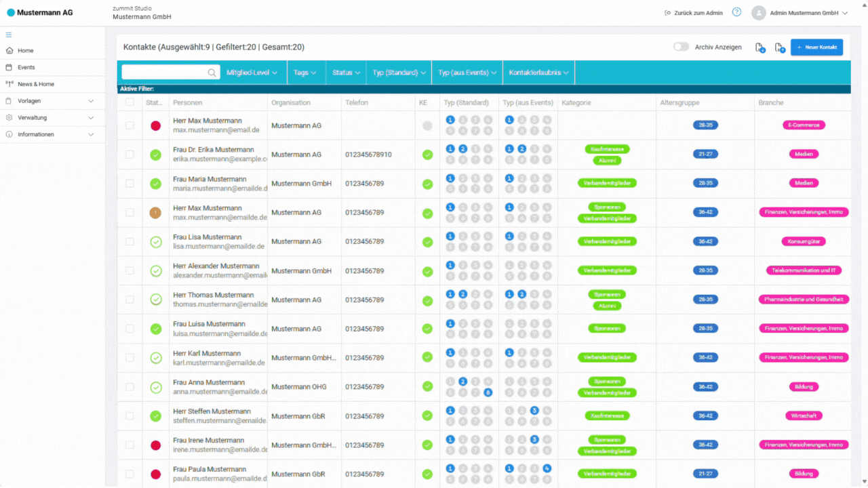
Task: Tick the checkbox of Herr Karl Mustermann
Action: coord(130,358)
